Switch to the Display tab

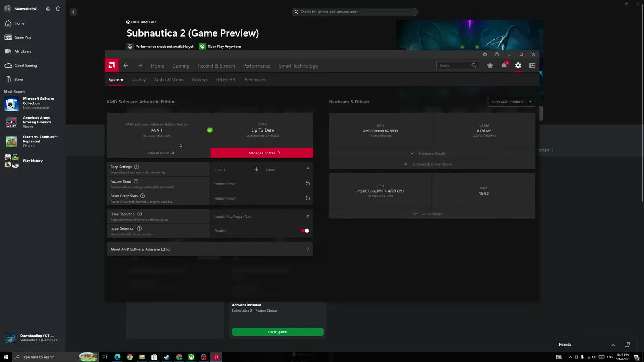tap(138, 80)
